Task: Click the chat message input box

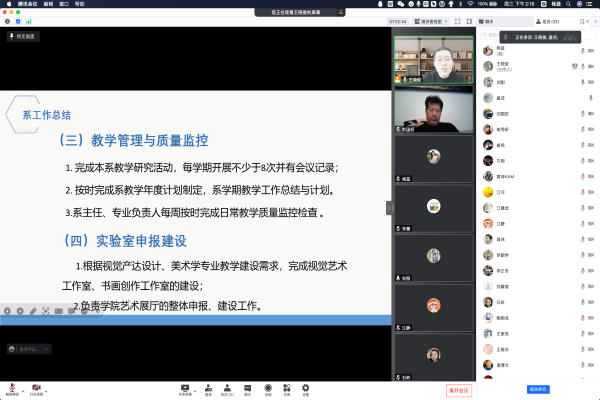Action: click(x=30, y=349)
